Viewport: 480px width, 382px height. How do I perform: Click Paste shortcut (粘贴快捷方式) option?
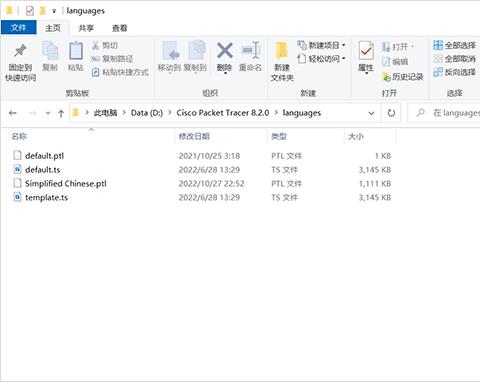(x=120, y=72)
